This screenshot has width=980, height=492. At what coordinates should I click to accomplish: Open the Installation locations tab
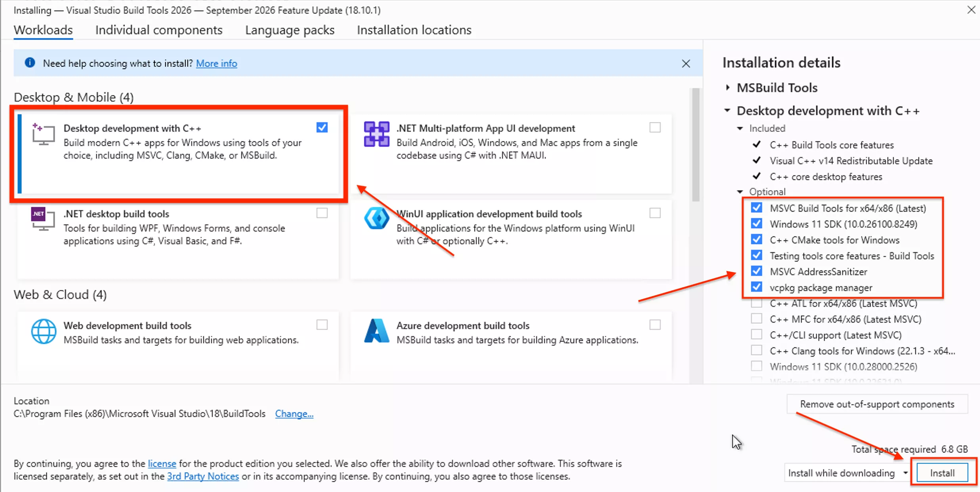click(x=414, y=30)
